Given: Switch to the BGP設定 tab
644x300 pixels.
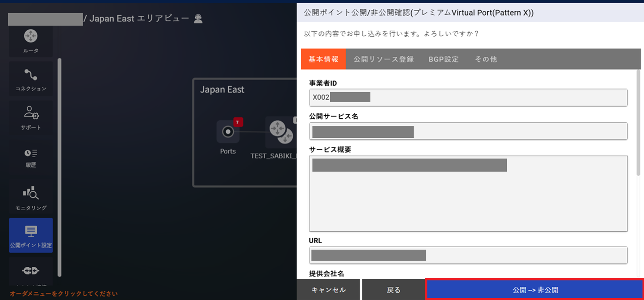Looking at the screenshot, I should click(x=443, y=59).
